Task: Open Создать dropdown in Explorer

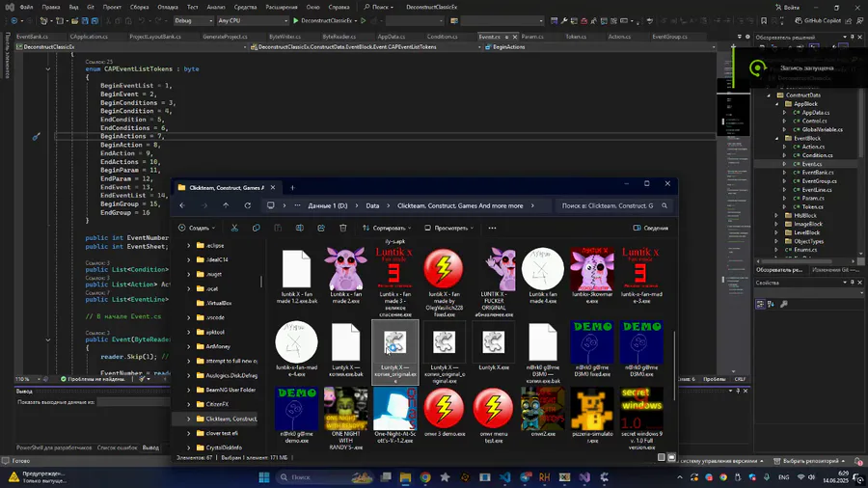Action: click(x=197, y=228)
